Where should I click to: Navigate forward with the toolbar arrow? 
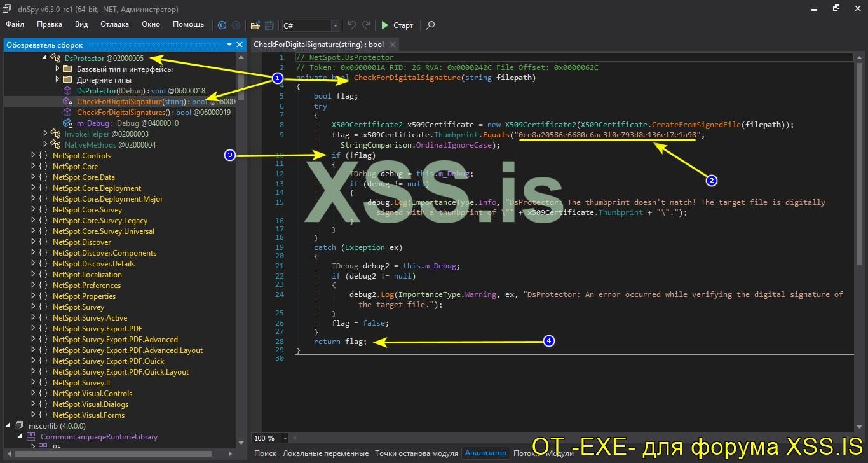(236, 25)
